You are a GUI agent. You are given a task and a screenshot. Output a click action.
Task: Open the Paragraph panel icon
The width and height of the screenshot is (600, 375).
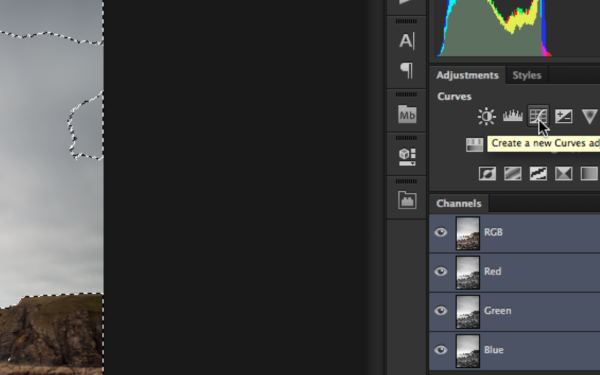click(x=407, y=70)
